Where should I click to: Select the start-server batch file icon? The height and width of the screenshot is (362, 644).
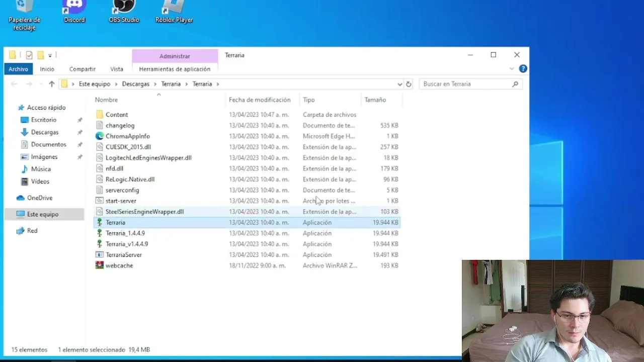coord(100,201)
